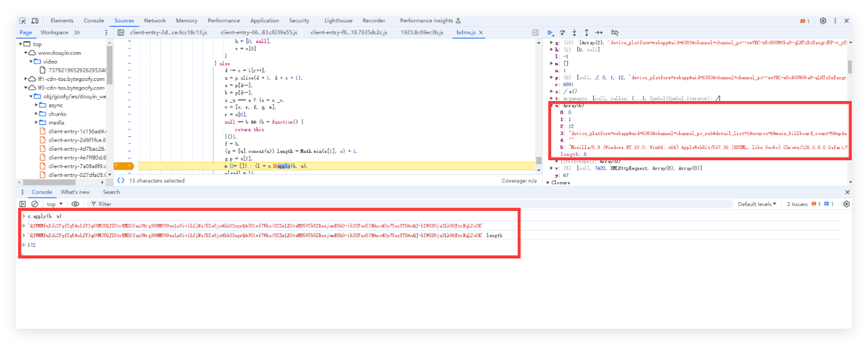Open Search drawer tab
Screen dimensions: 868x345
pyautogui.click(x=111, y=192)
